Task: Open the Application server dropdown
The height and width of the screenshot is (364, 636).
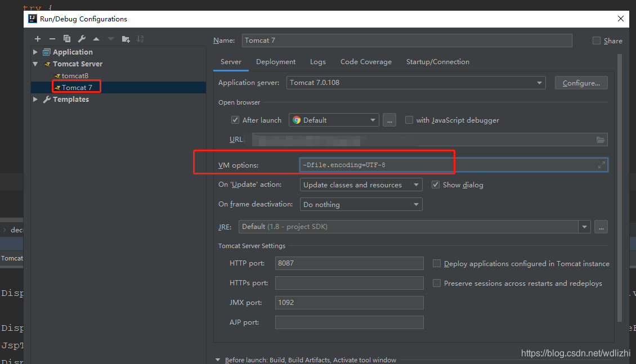Action: click(x=416, y=83)
